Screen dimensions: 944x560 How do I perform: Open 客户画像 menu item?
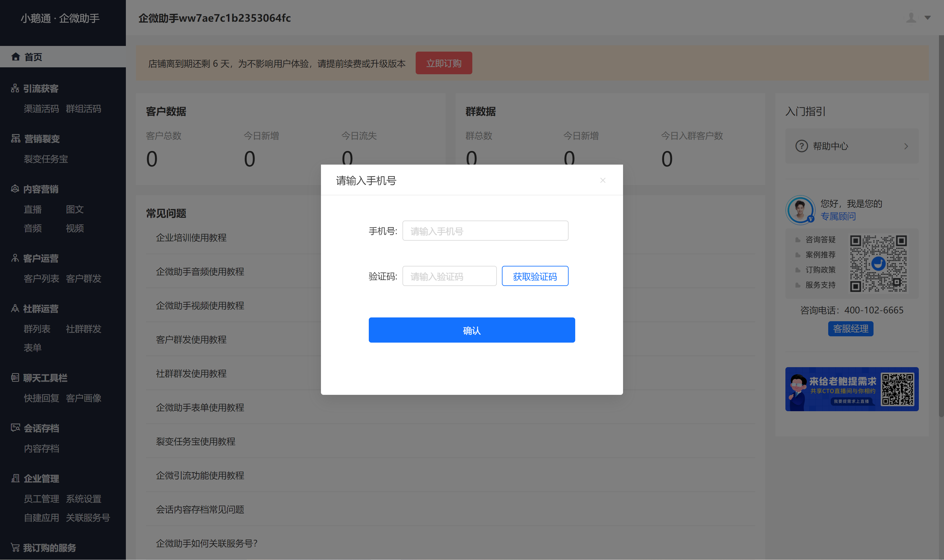pyautogui.click(x=83, y=398)
